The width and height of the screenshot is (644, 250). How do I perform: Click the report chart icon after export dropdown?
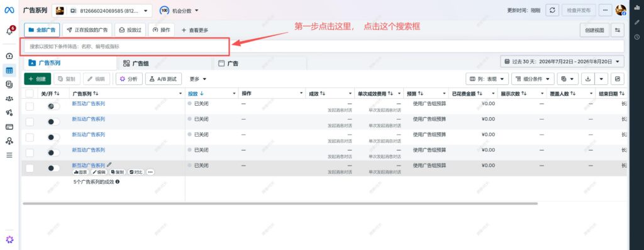618,79
